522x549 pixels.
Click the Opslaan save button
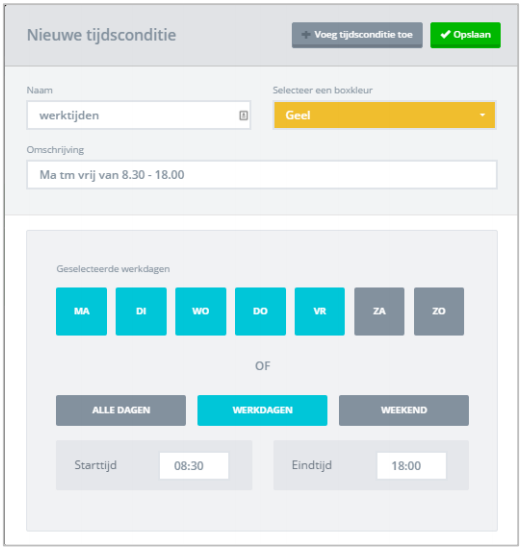465,35
